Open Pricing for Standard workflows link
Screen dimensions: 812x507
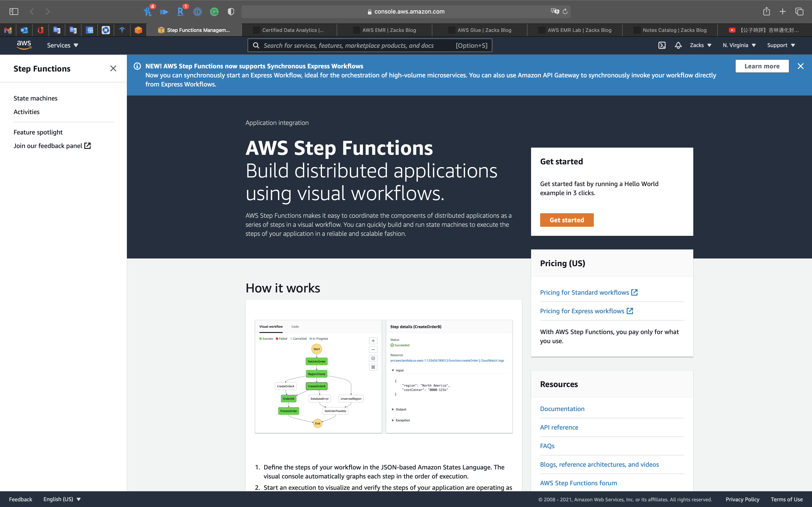tap(584, 292)
